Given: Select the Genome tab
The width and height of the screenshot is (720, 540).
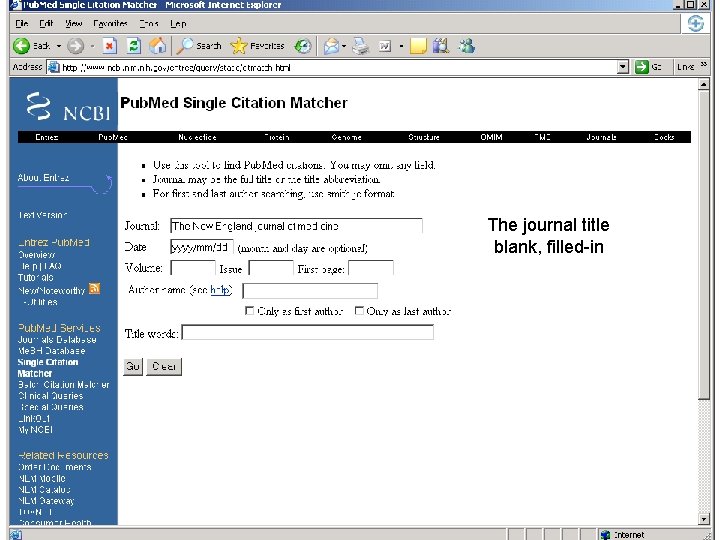Looking at the screenshot, I should [x=347, y=137].
